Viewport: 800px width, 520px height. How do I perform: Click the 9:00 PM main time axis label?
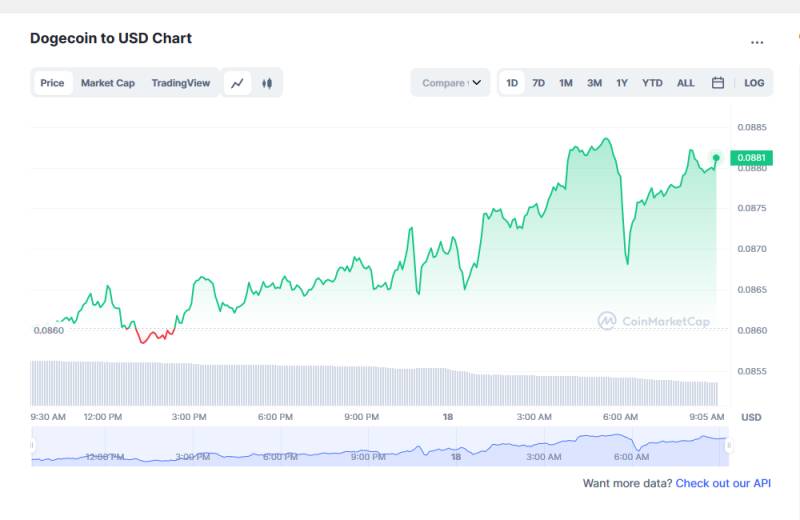click(361, 417)
